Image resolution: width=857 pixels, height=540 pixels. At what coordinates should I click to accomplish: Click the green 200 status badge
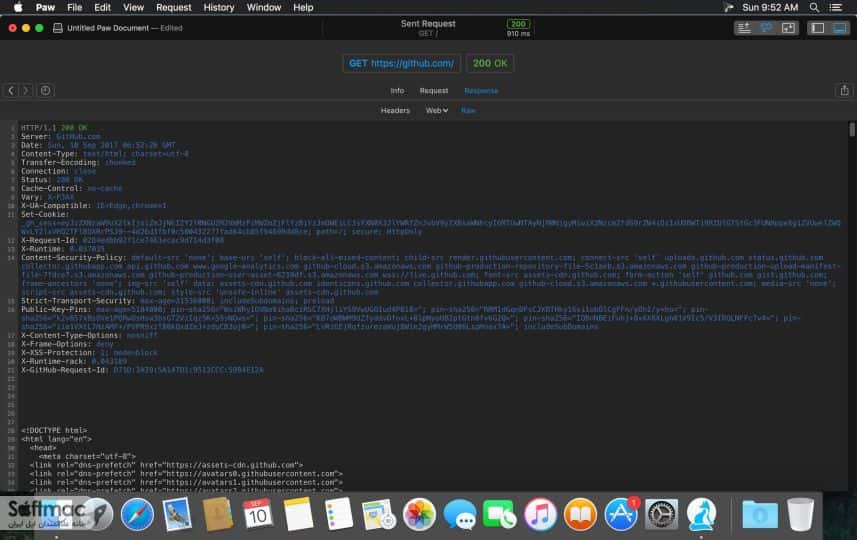tap(518, 24)
